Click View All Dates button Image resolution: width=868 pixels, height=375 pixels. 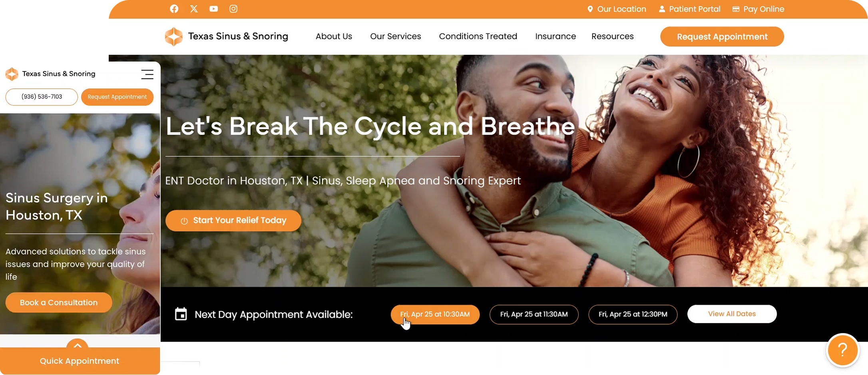tap(732, 314)
